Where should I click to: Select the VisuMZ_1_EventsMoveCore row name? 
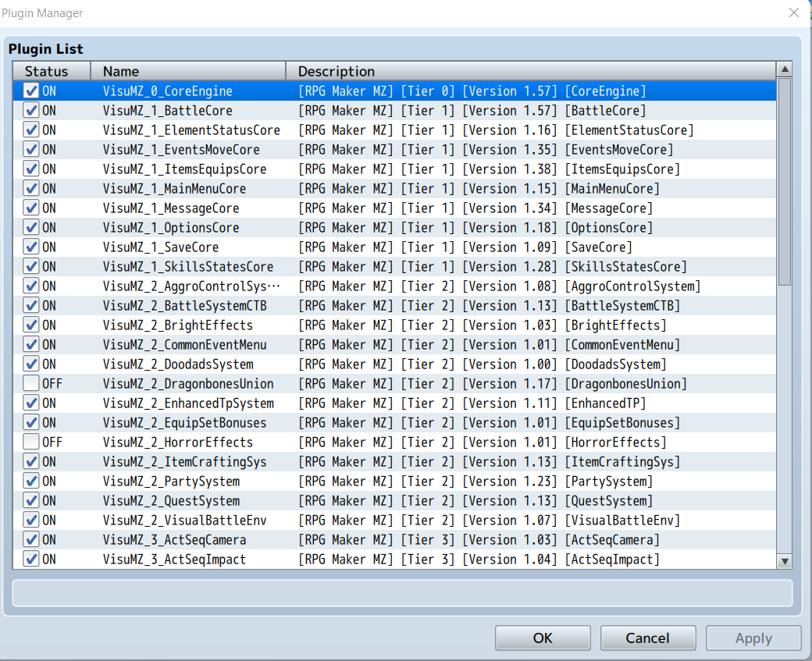pyautogui.click(x=181, y=150)
